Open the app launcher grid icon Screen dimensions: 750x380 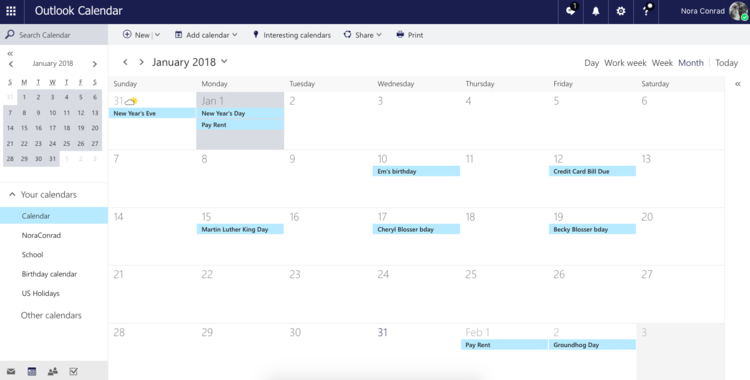click(x=11, y=11)
